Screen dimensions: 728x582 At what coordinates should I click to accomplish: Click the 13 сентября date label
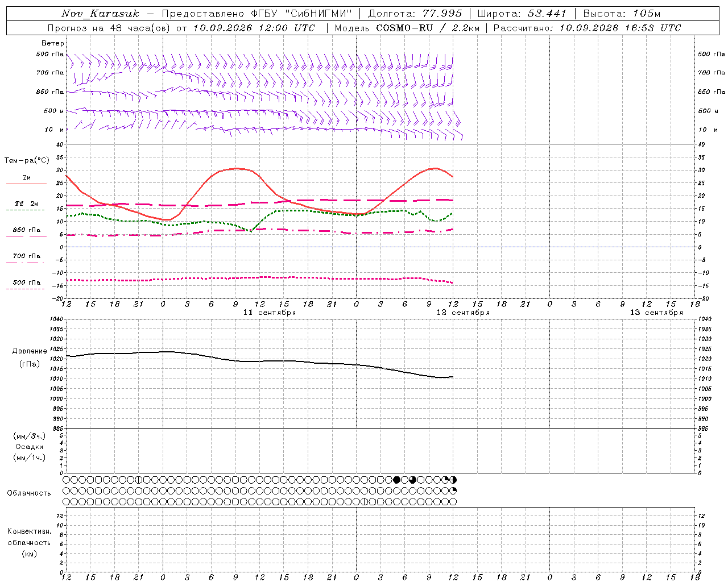point(656,313)
